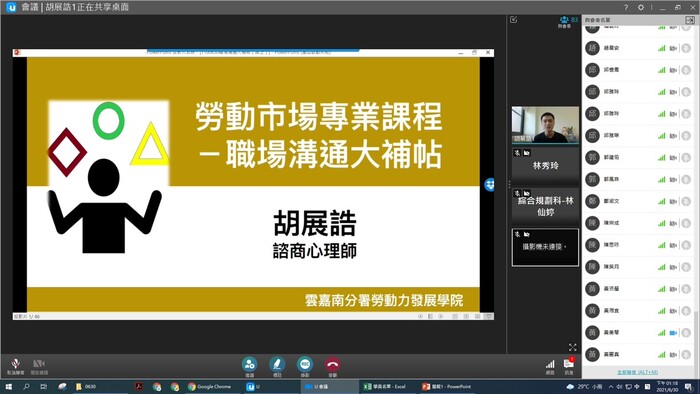Click blue camera icon in participant list
700x394 pixels.
tap(673, 332)
